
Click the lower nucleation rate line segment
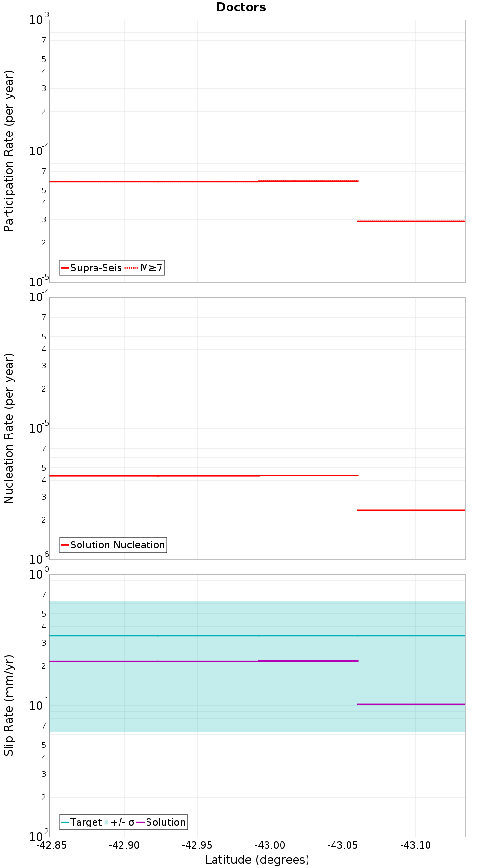coord(411,510)
